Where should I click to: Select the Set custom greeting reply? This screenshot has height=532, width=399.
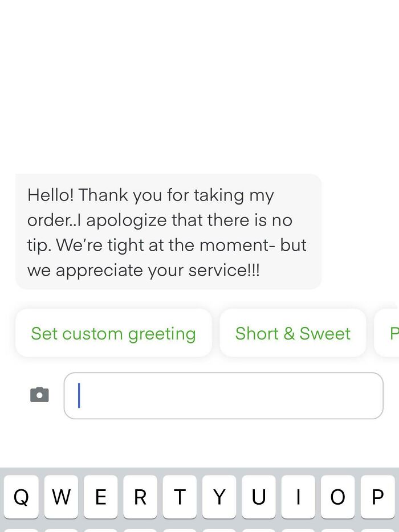click(x=113, y=333)
